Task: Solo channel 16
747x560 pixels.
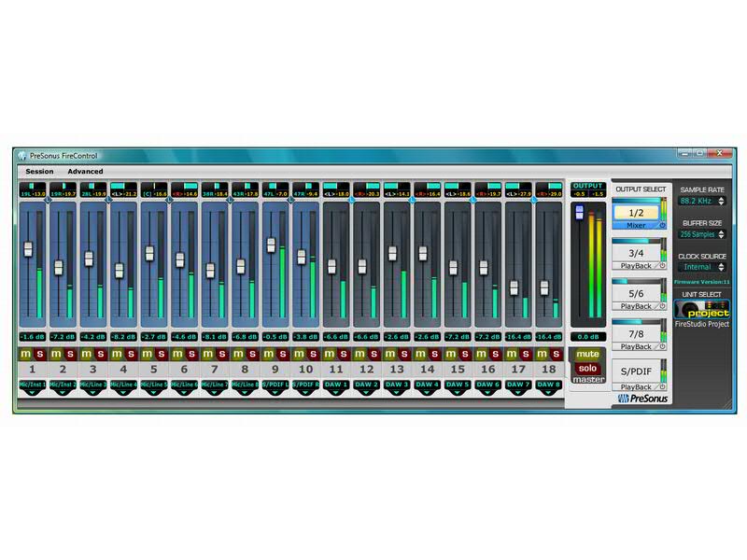Action: pyautogui.click(x=496, y=354)
